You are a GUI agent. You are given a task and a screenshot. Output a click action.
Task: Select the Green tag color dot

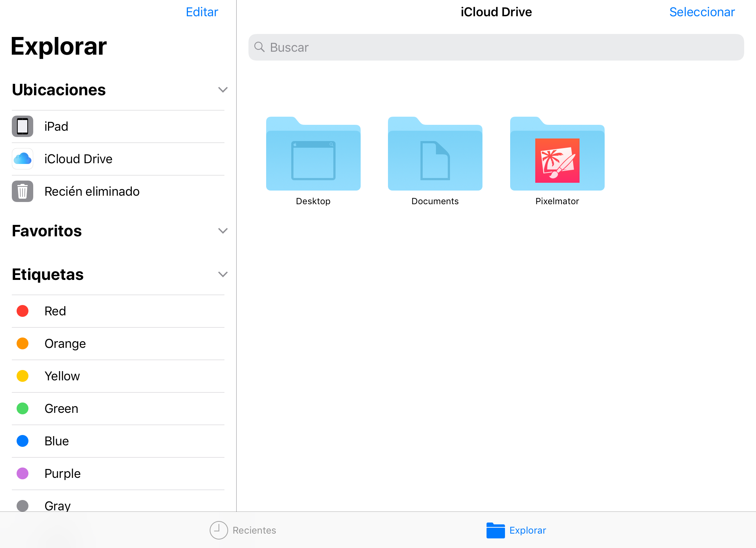(x=23, y=408)
